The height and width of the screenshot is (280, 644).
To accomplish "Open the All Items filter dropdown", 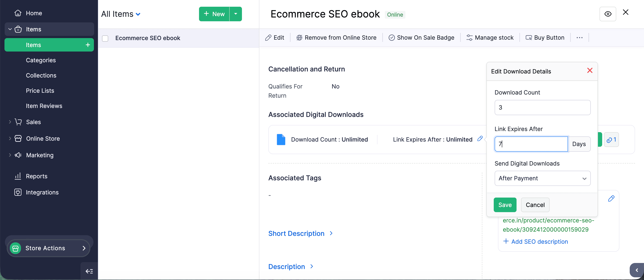I will (x=121, y=14).
